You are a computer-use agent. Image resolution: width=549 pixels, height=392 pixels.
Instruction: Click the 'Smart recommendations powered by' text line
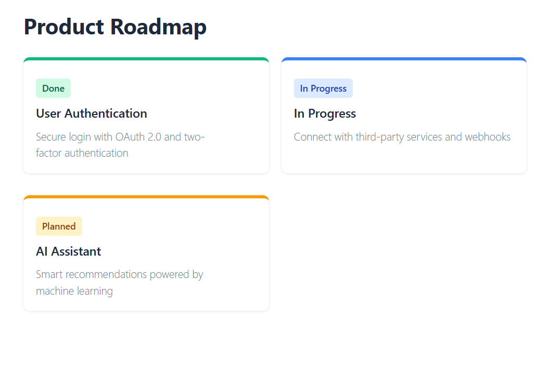[120, 274]
